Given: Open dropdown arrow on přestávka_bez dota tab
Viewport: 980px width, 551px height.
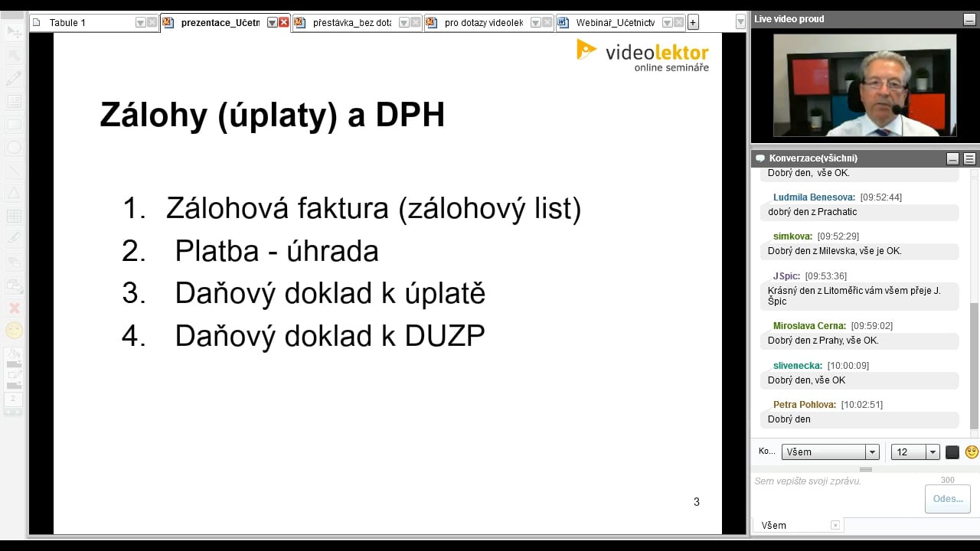Looking at the screenshot, I should point(403,23).
